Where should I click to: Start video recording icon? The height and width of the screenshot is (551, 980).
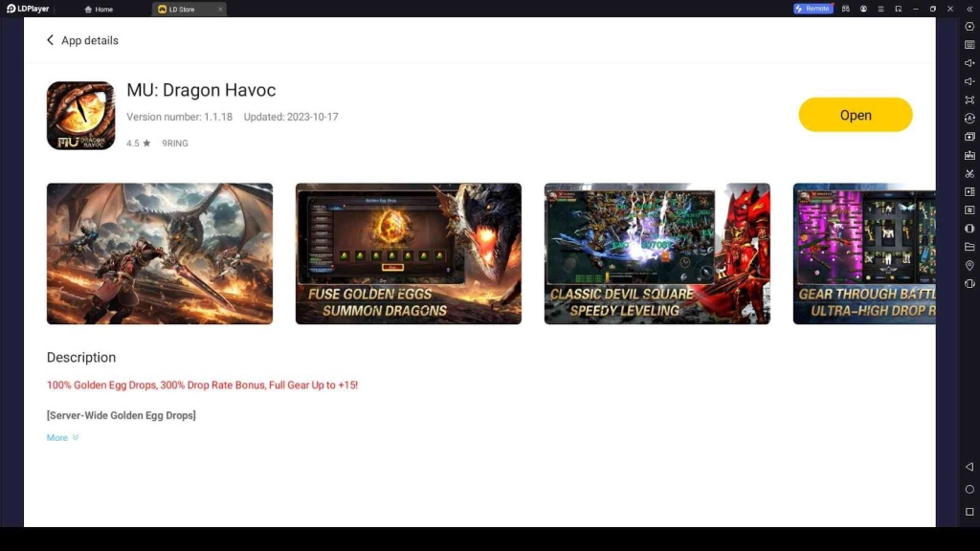(x=969, y=191)
